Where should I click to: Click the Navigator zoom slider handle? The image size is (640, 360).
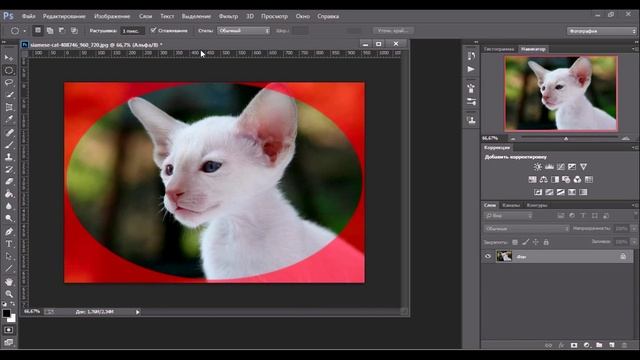click(x=566, y=139)
